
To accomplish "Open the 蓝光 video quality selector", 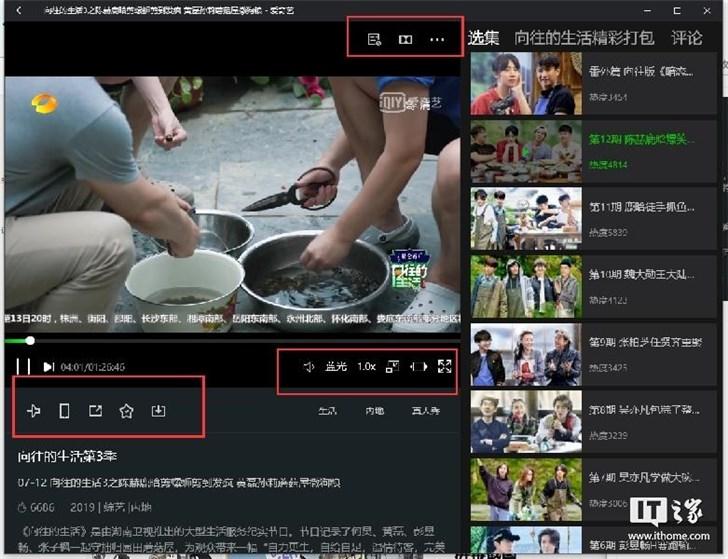I will (x=336, y=367).
